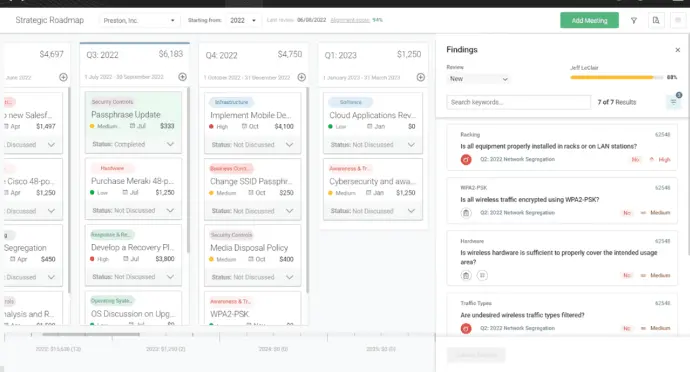
Task: Open the Passphrase Update card title
Action: pos(125,114)
